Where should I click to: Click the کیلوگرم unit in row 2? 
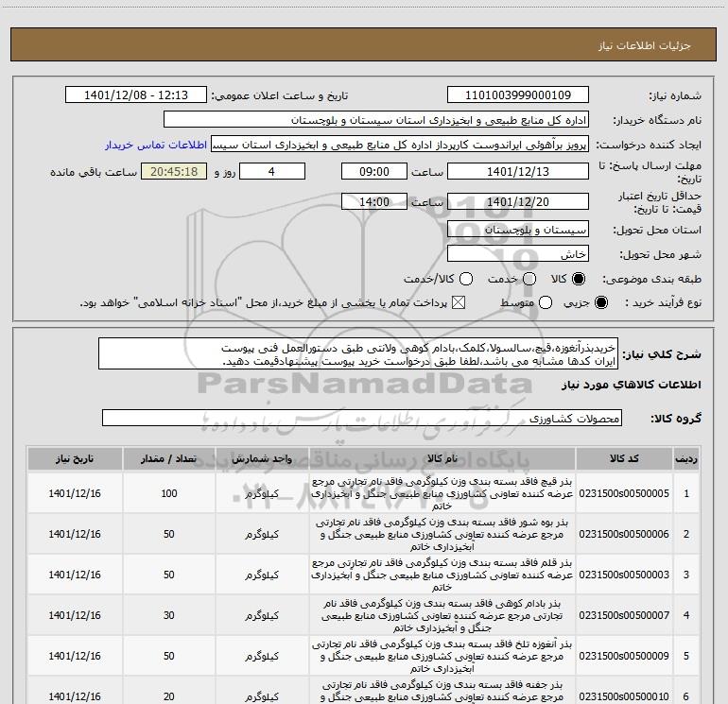click(x=262, y=534)
